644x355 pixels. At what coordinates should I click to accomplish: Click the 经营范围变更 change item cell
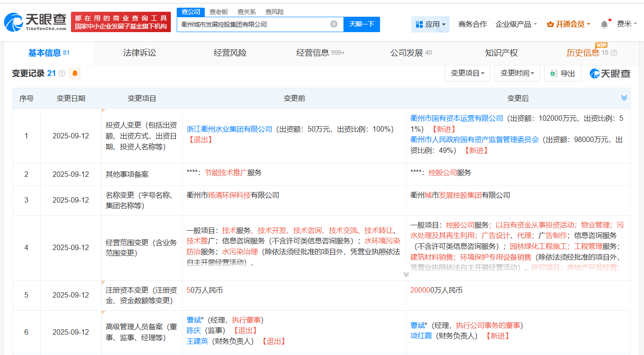142,248
